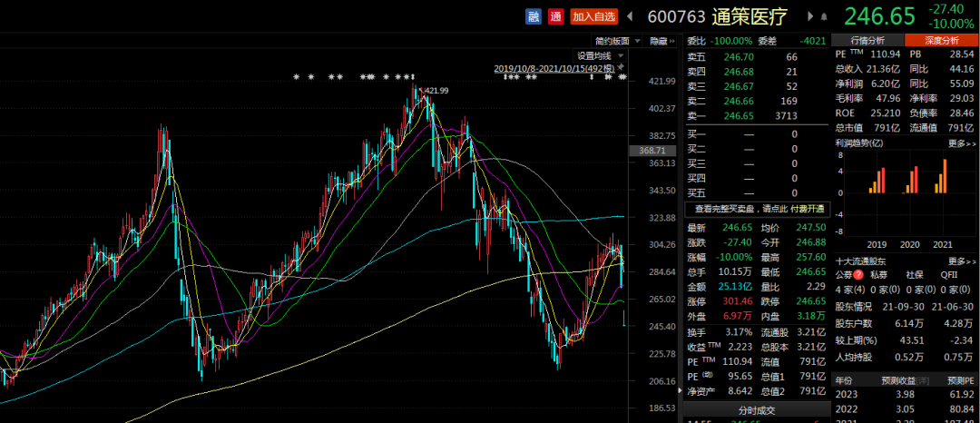Viewport: 980px width, 423px height.
Task: Select QFII holder category
Action: click(x=949, y=275)
